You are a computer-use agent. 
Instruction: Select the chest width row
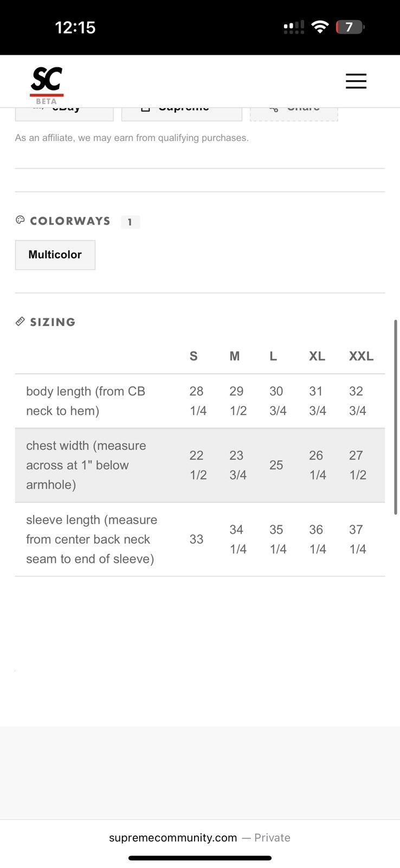pyautogui.click(x=200, y=465)
